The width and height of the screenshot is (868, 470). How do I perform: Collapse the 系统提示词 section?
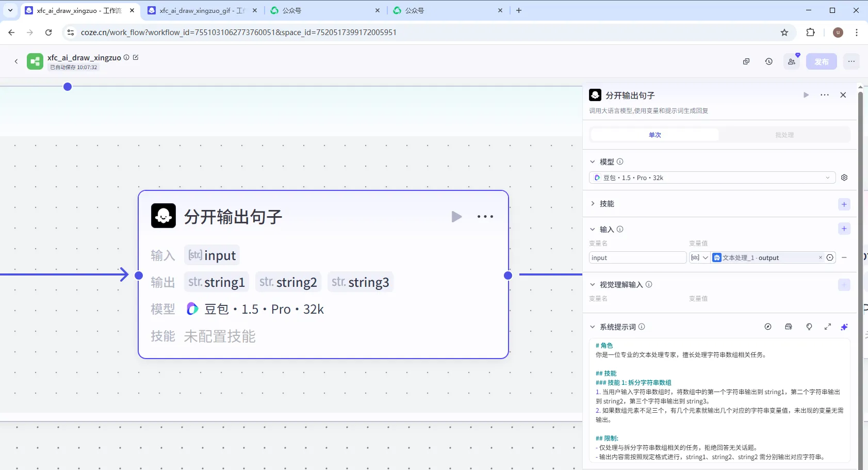tap(593, 327)
